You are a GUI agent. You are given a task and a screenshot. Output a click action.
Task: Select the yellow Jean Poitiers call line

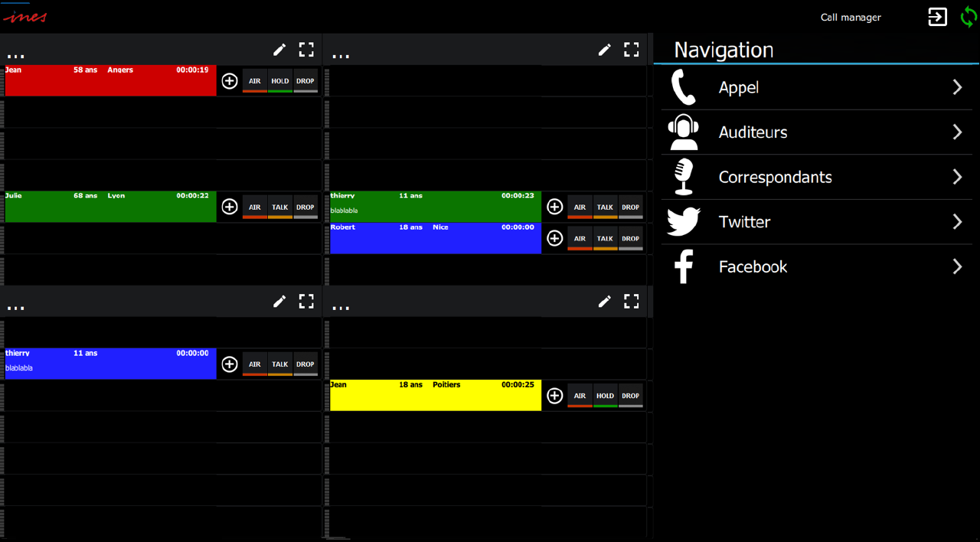coord(435,396)
